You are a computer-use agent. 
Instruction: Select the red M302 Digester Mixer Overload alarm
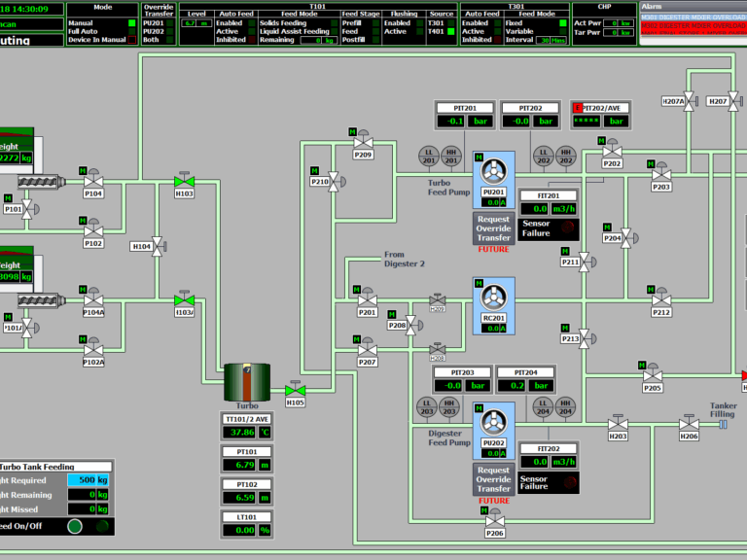(694, 25)
